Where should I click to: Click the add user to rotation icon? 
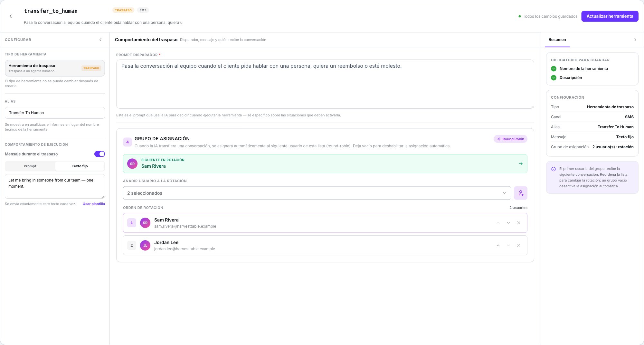(520, 193)
